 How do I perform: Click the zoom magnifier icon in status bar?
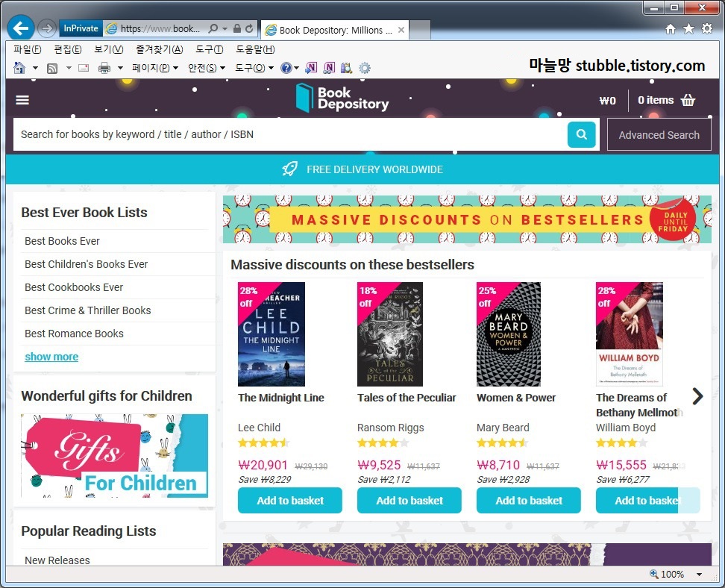pos(654,574)
